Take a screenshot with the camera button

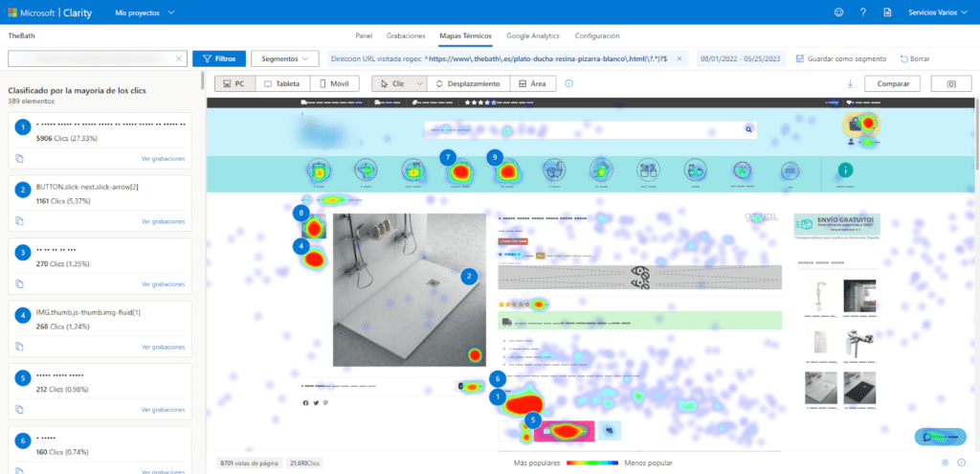point(951,84)
